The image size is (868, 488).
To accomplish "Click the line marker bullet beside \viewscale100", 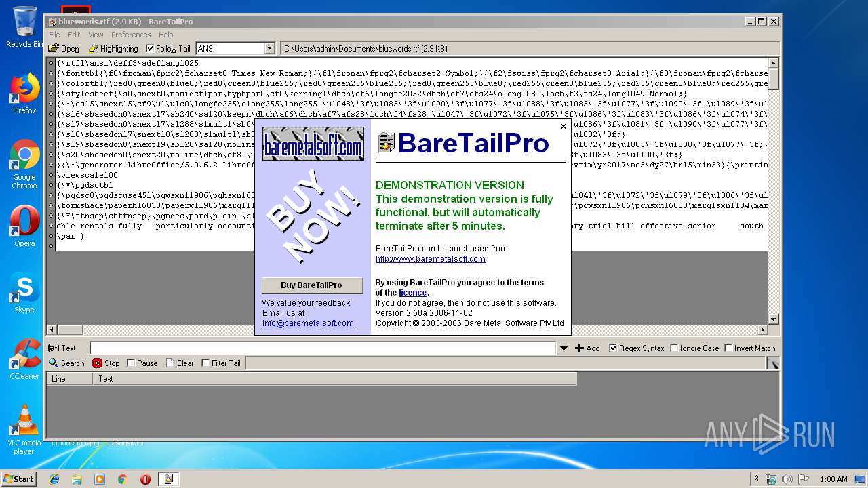I will pos(51,175).
